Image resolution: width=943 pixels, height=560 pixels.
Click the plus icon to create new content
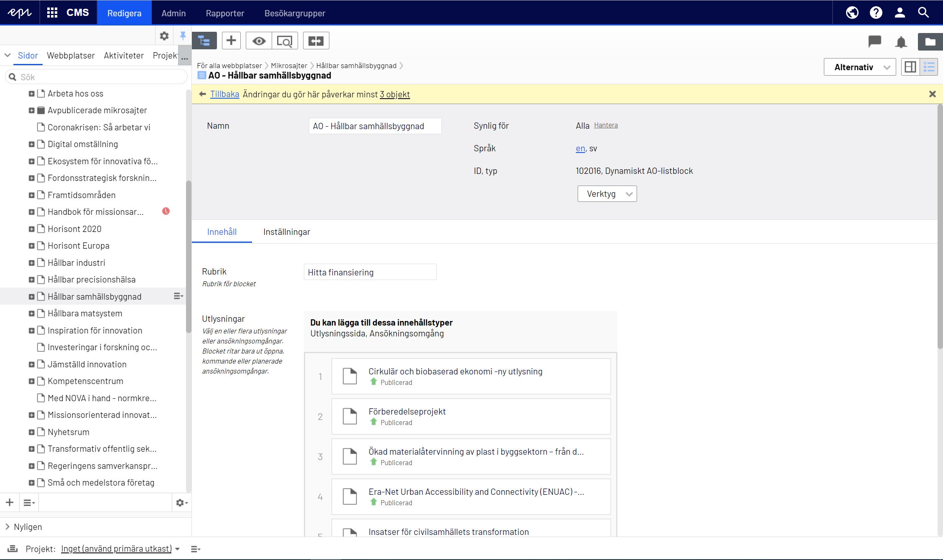231,41
